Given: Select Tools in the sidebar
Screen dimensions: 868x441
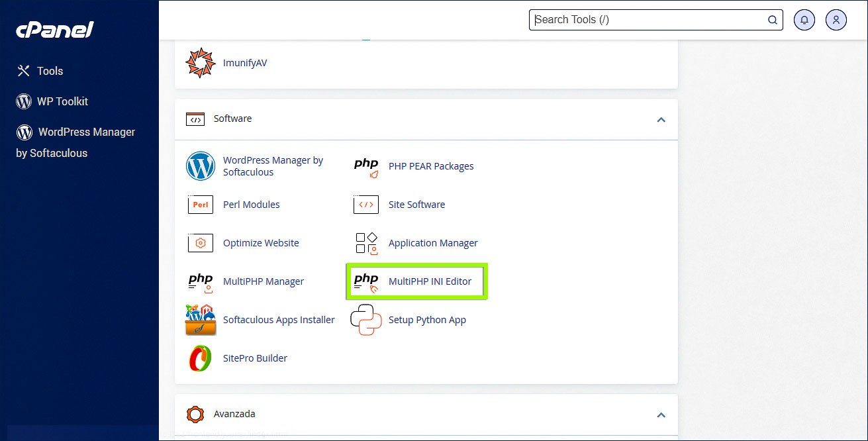Looking at the screenshot, I should pyautogui.click(x=50, y=70).
